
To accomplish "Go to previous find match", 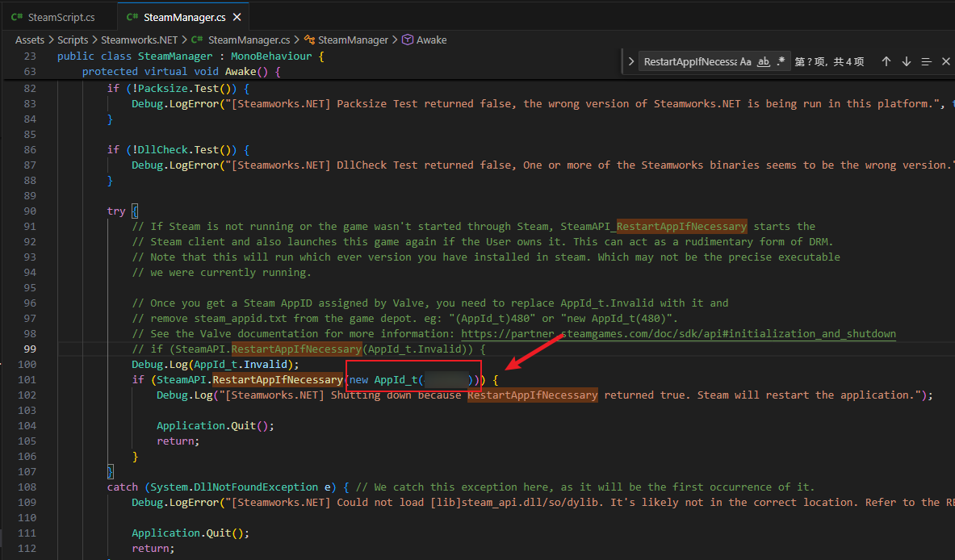I will point(886,61).
